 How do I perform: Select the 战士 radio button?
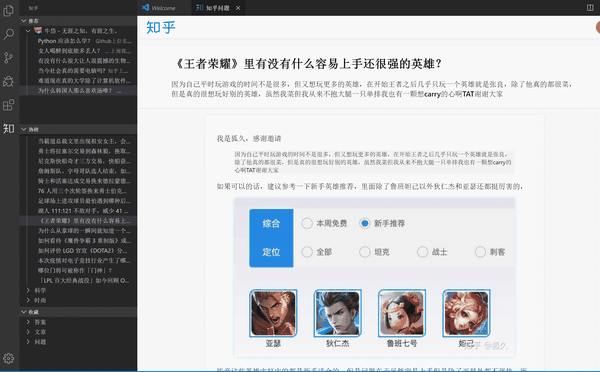click(x=422, y=252)
